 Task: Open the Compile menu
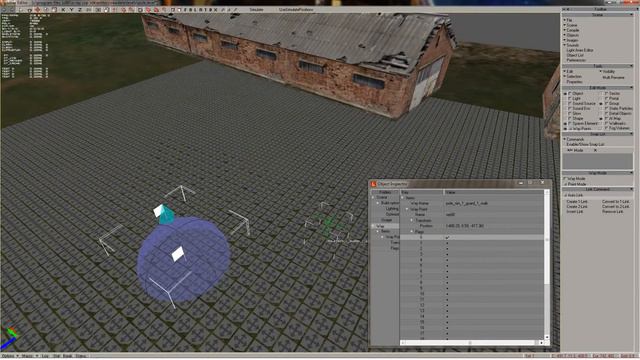(x=573, y=30)
